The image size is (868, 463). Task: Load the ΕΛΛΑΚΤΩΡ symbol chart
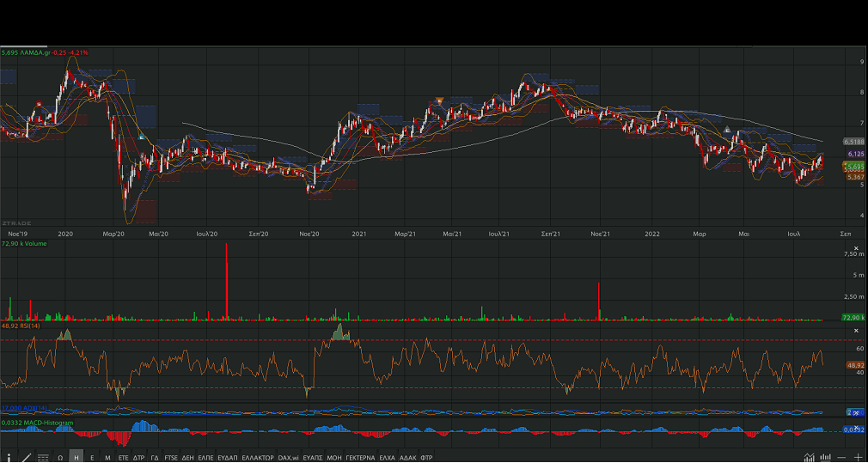pos(258,458)
